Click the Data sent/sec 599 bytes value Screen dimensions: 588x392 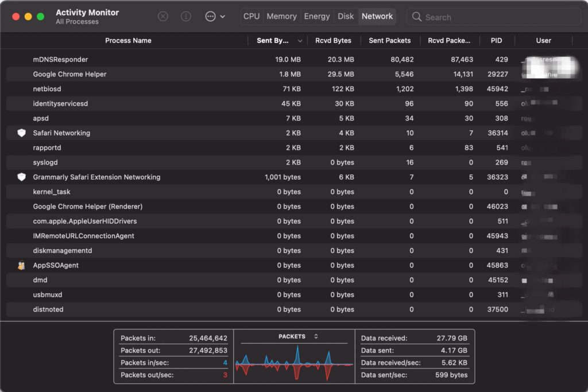(x=451, y=375)
